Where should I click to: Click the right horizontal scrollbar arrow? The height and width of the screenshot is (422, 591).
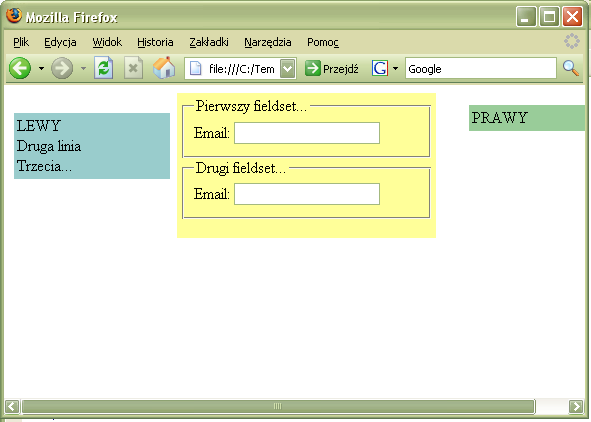[576, 406]
